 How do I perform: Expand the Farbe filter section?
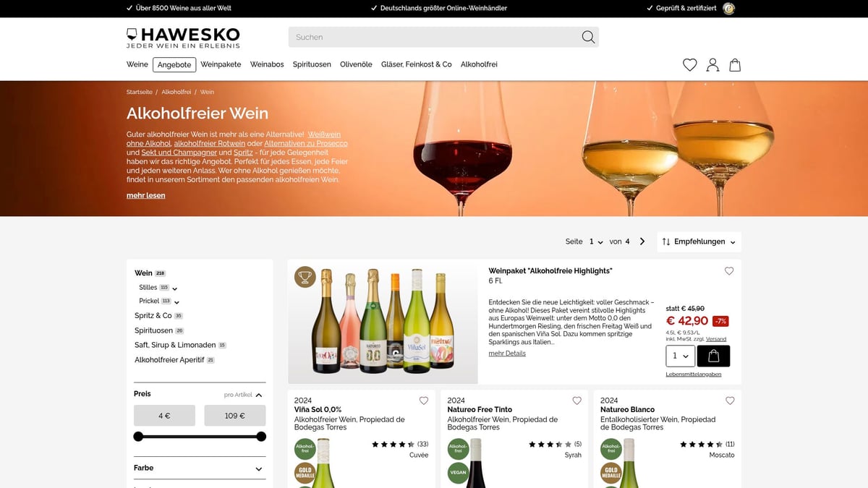point(200,468)
